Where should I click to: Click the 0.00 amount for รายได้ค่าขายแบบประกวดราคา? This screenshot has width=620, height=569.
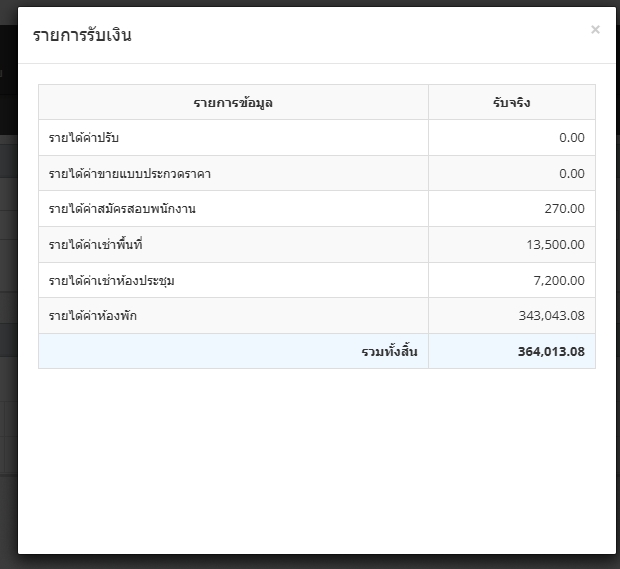[571, 174]
